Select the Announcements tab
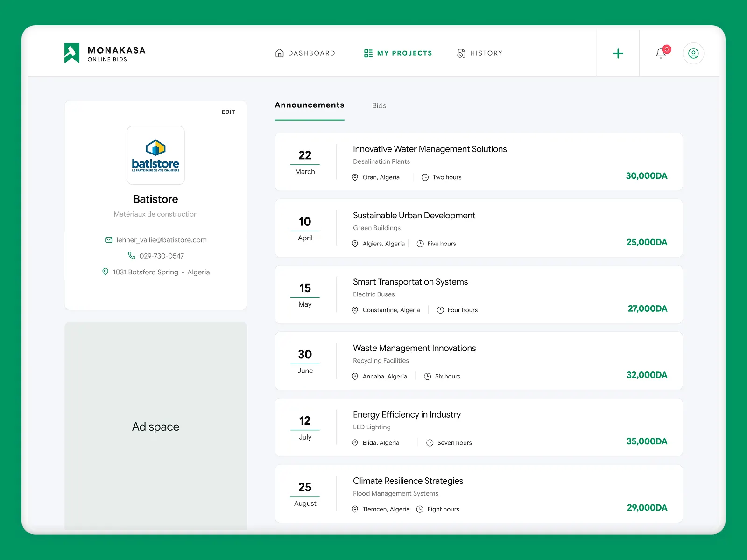Image resolution: width=747 pixels, height=560 pixels. [x=309, y=105]
